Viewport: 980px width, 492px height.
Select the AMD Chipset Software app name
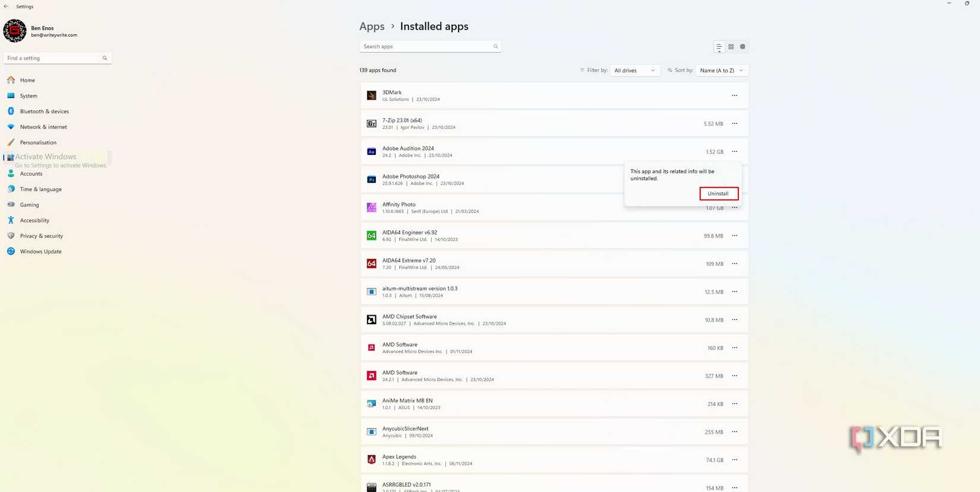click(409, 316)
